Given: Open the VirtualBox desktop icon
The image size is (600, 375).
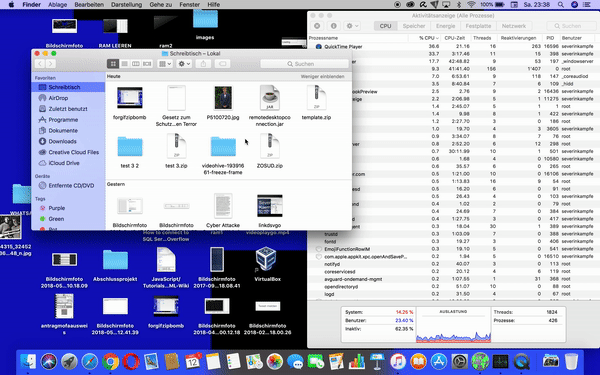Looking at the screenshot, I should point(267,264).
